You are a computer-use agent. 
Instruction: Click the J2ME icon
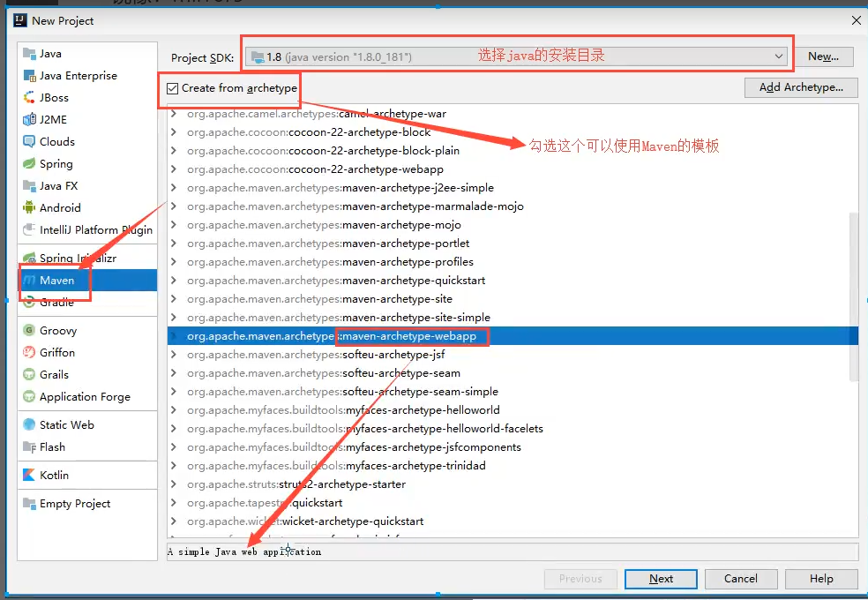(x=29, y=119)
